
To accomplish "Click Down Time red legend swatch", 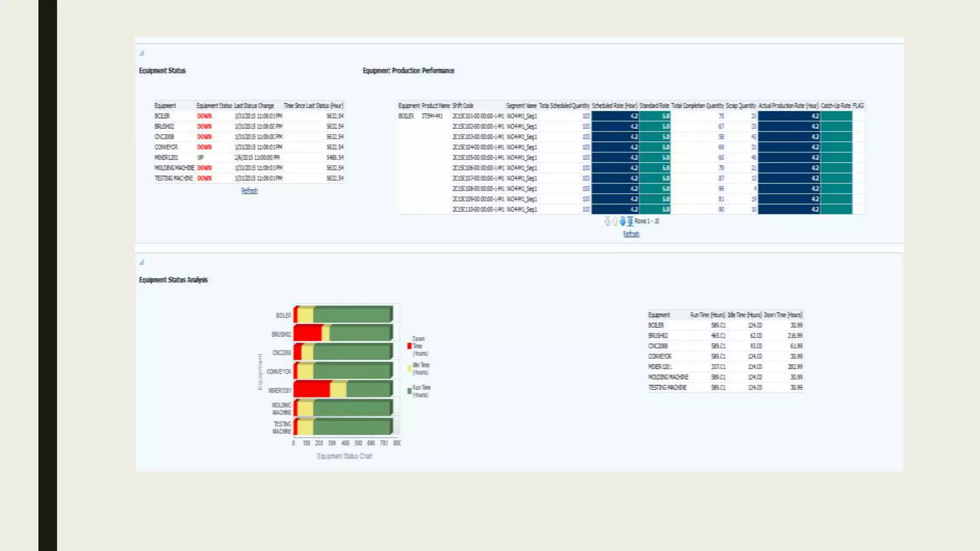I will 409,346.
